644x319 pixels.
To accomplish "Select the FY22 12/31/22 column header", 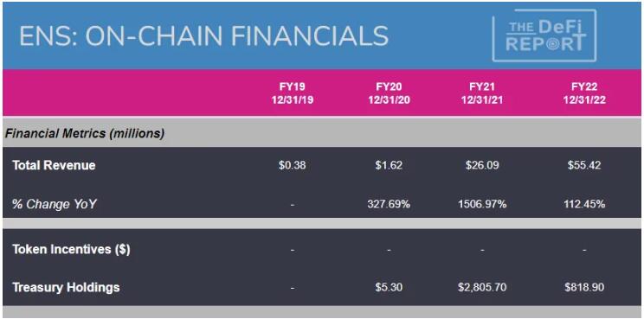I will (584, 93).
